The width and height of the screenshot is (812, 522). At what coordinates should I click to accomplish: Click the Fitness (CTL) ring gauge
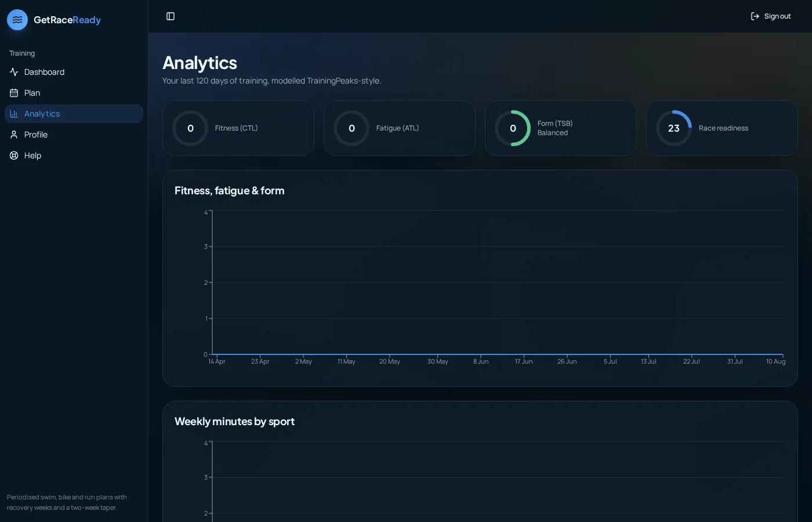(190, 128)
